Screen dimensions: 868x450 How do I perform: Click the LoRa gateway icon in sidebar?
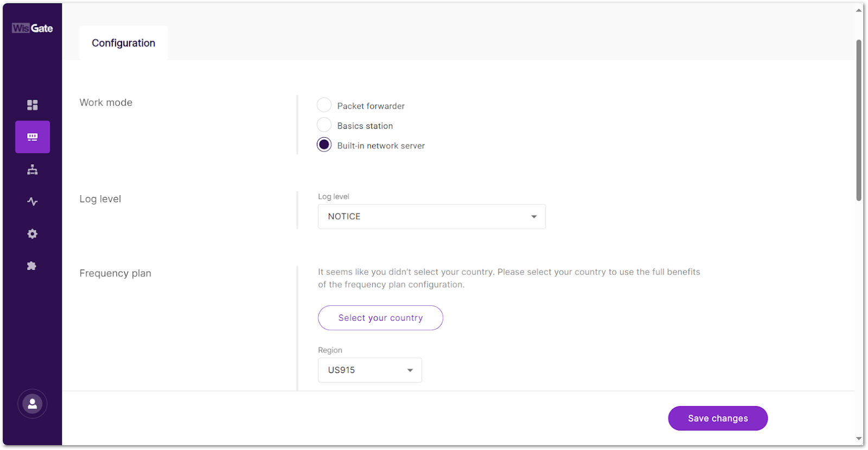pyautogui.click(x=33, y=137)
